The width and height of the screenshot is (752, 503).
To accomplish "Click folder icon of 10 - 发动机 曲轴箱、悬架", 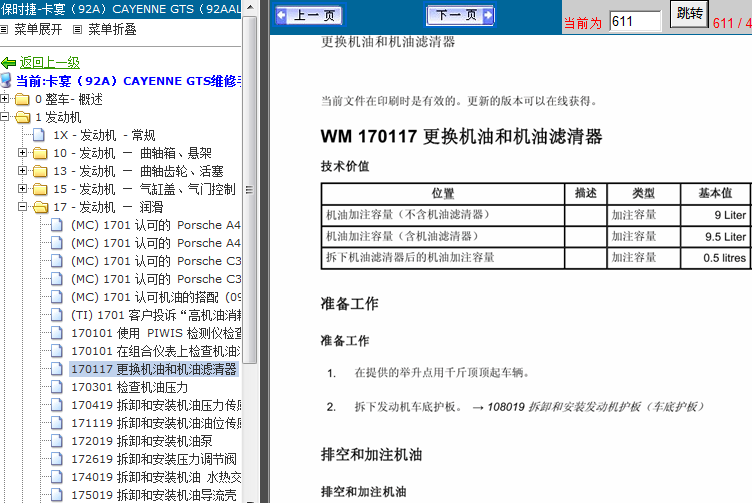I will coord(40,153).
